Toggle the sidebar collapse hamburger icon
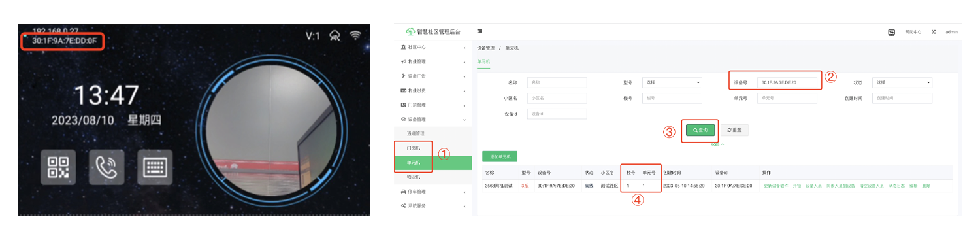The height and width of the screenshot is (238, 980). (x=480, y=31)
